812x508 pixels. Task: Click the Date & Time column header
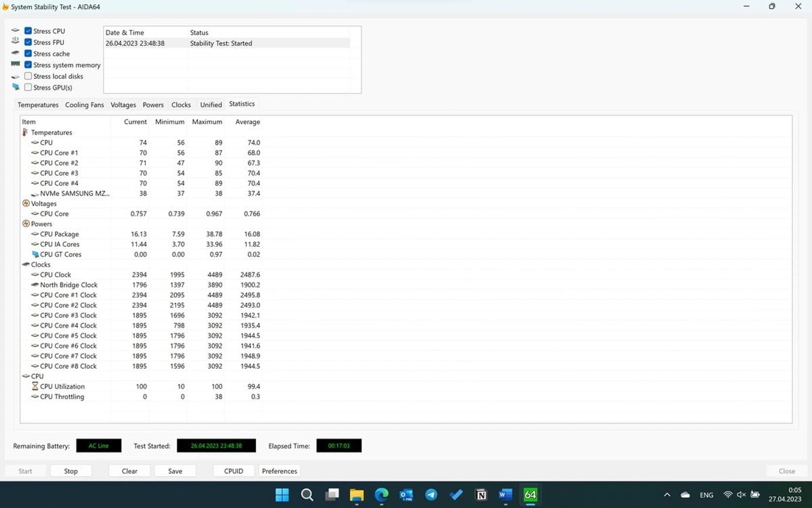coord(146,33)
